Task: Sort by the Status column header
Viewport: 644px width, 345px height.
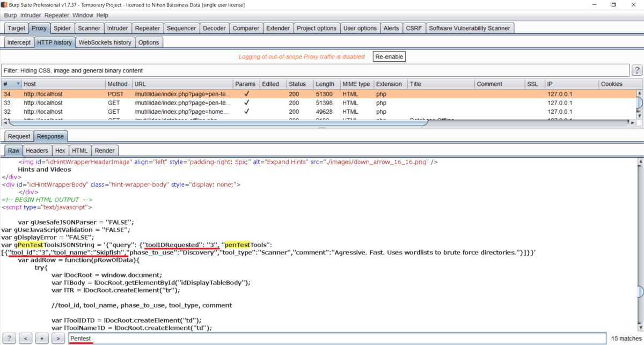Action: pyautogui.click(x=300, y=84)
